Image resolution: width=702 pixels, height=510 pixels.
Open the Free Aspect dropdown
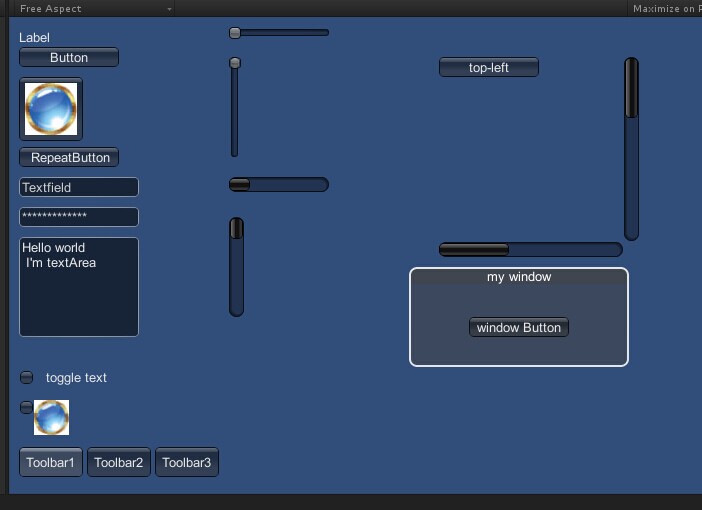[95, 9]
